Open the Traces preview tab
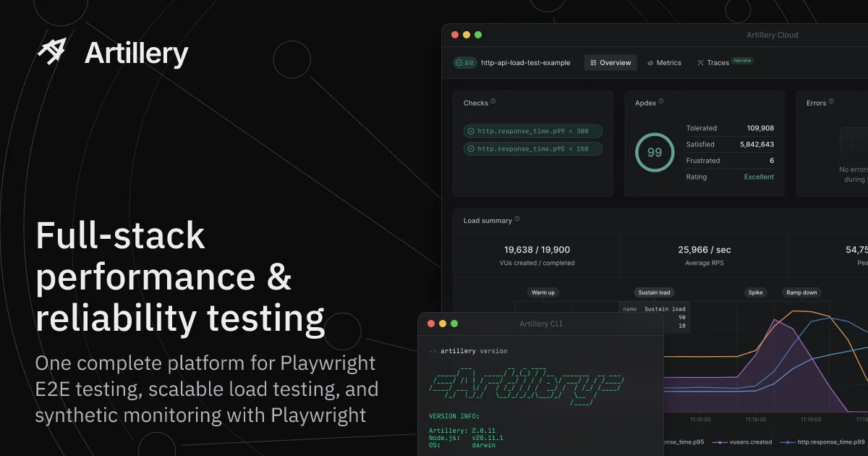 point(725,63)
